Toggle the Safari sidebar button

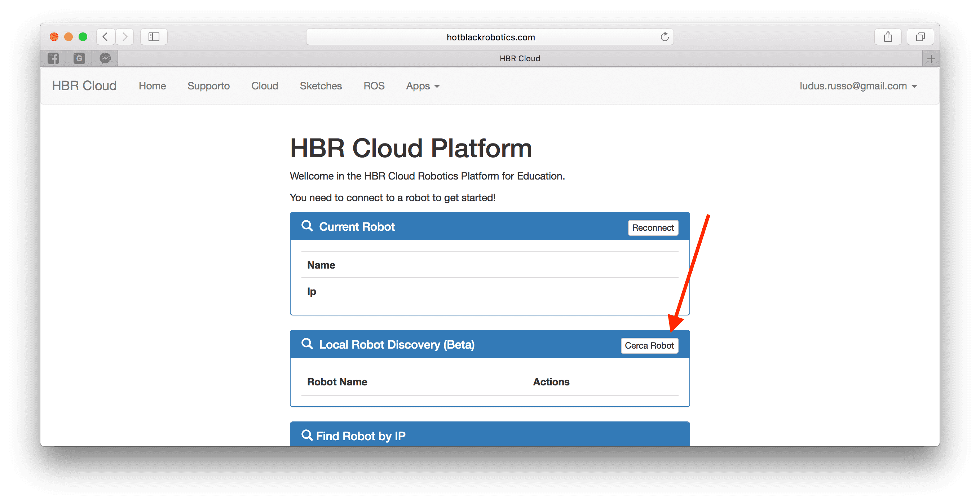click(x=154, y=37)
